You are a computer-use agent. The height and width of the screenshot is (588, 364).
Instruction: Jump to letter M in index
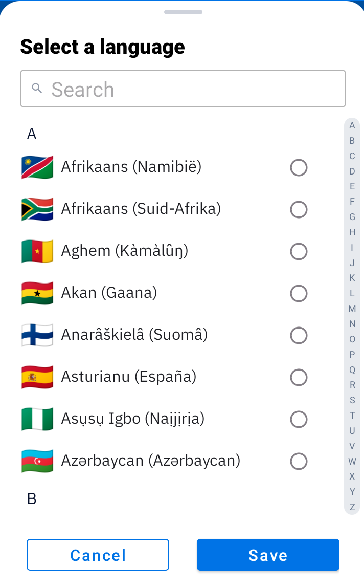[352, 309]
